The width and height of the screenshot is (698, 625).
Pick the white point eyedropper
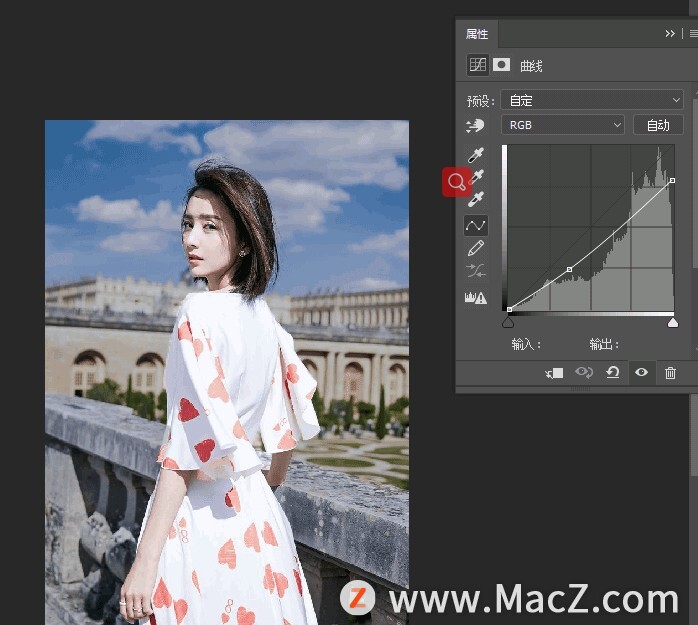[475, 199]
